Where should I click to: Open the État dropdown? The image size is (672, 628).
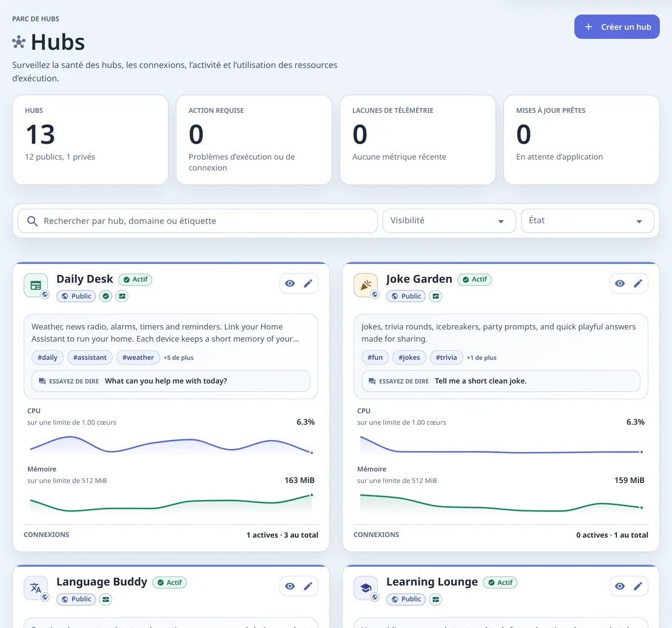(587, 221)
